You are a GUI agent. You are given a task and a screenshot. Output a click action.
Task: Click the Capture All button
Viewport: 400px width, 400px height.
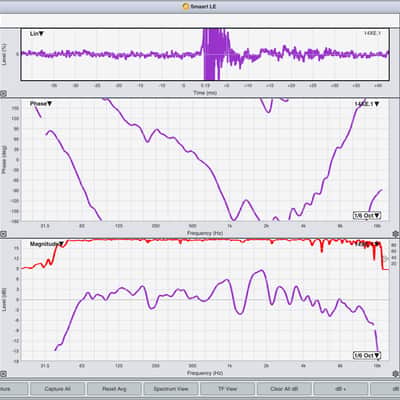click(x=57, y=389)
